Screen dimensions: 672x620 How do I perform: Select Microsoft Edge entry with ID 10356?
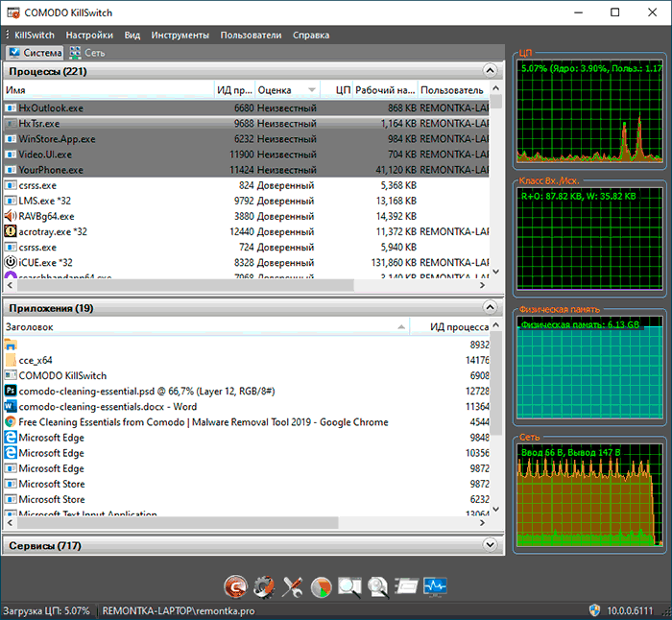247,453
